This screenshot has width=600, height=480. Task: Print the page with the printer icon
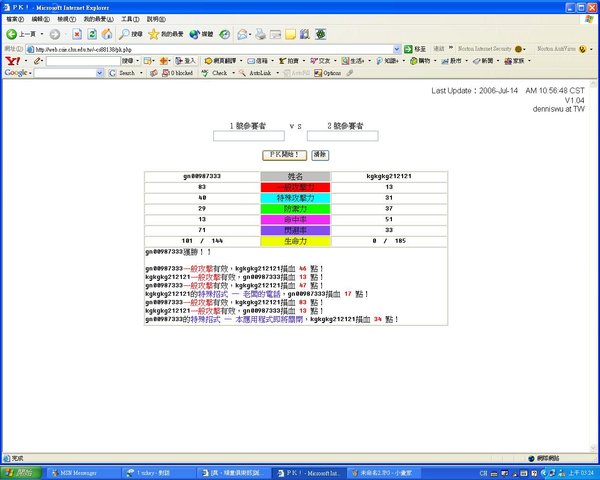pos(261,34)
